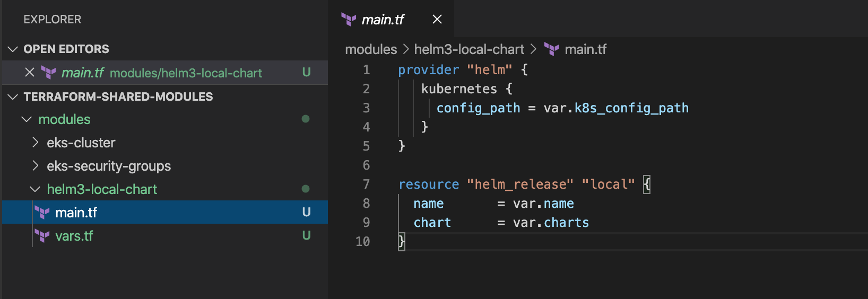Image resolution: width=868 pixels, height=299 pixels.
Task: Open vars.tf from the file tree
Action: [x=74, y=236]
